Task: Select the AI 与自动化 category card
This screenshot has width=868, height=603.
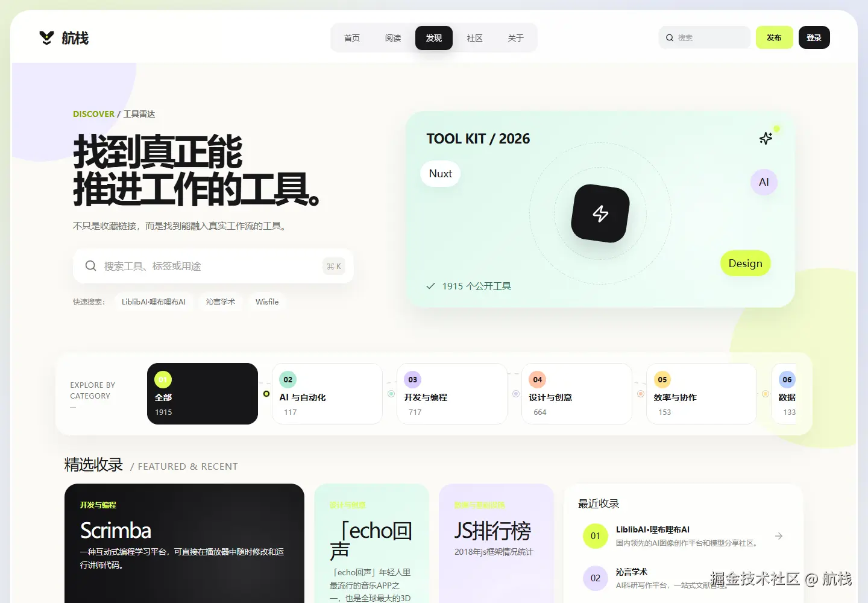Action: click(x=327, y=394)
